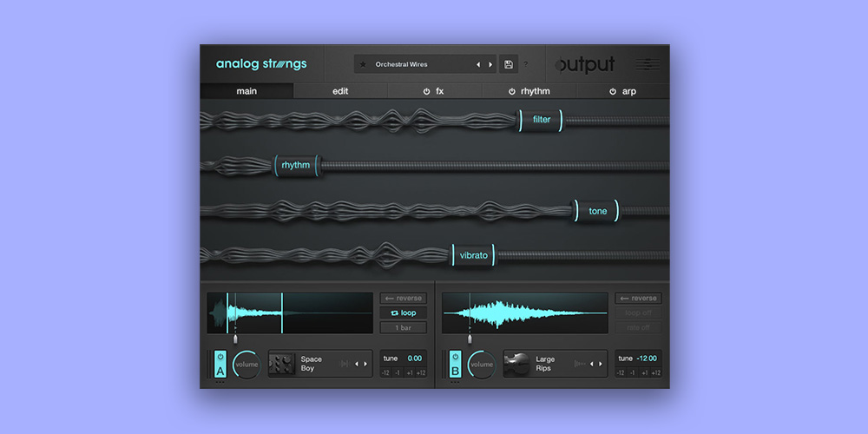Toggle the arp power button
868x434 pixels.
point(613,91)
